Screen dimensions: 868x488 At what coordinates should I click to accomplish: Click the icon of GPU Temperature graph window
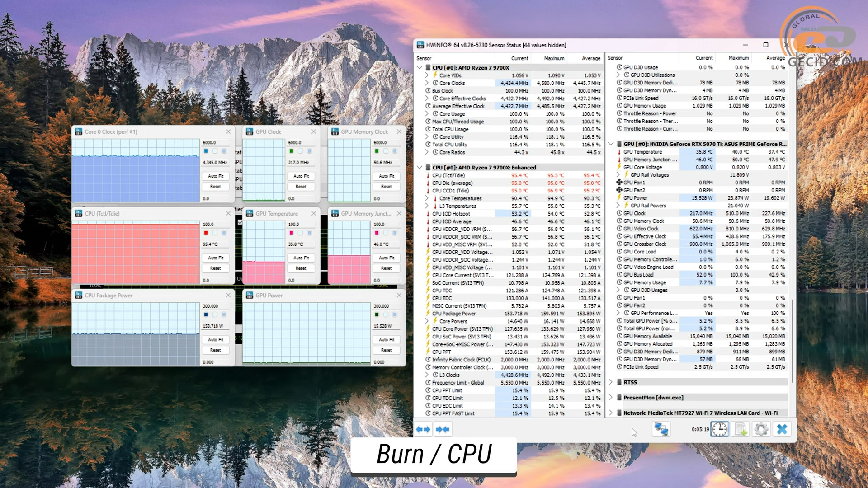pyautogui.click(x=250, y=214)
